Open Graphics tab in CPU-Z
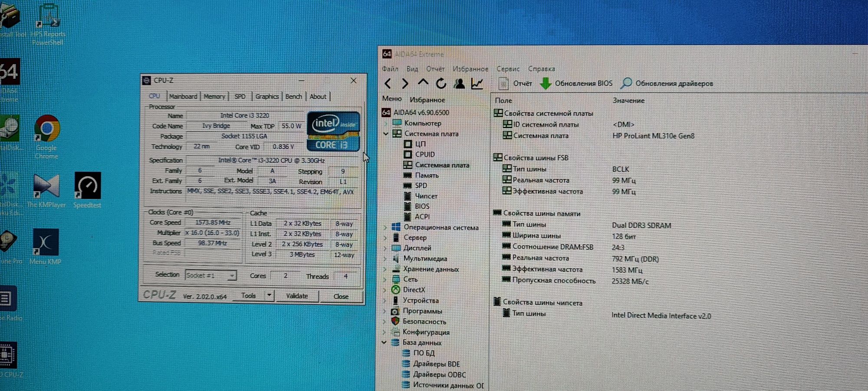 coord(267,96)
